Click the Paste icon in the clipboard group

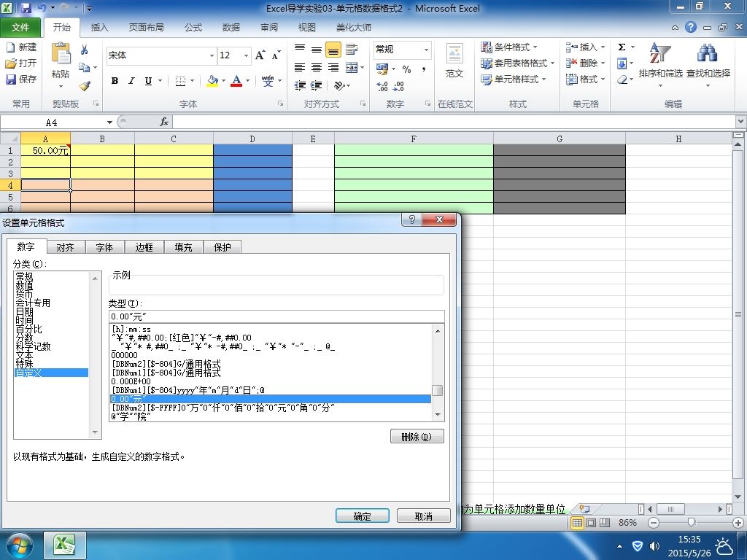61,53
